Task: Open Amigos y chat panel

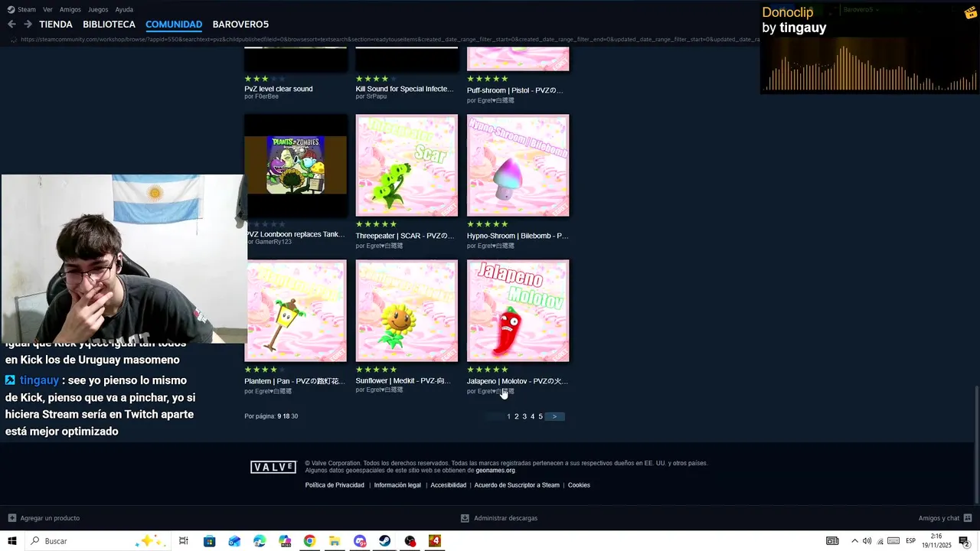Action: coord(945,518)
